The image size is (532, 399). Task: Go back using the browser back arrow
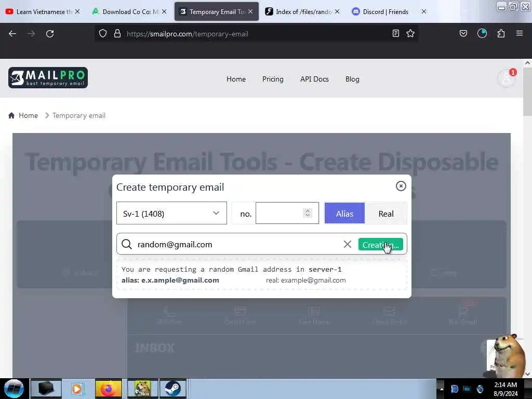click(12, 34)
